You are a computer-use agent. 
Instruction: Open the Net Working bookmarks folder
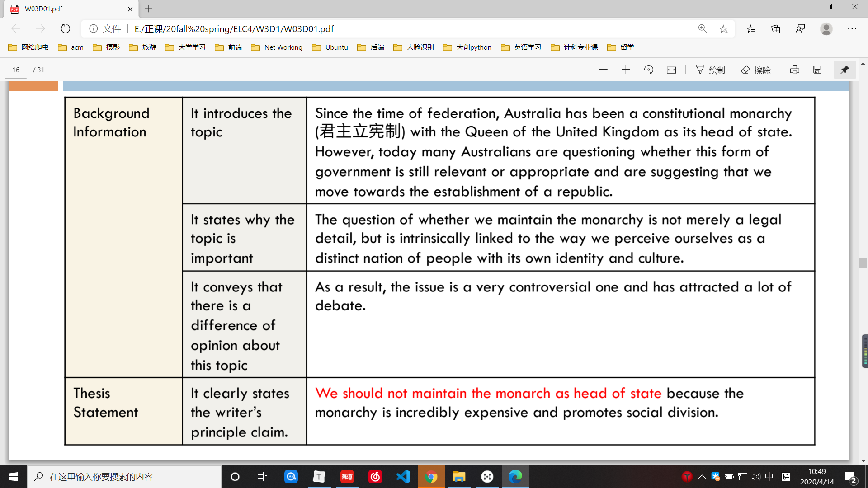pyautogui.click(x=277, y=47)
